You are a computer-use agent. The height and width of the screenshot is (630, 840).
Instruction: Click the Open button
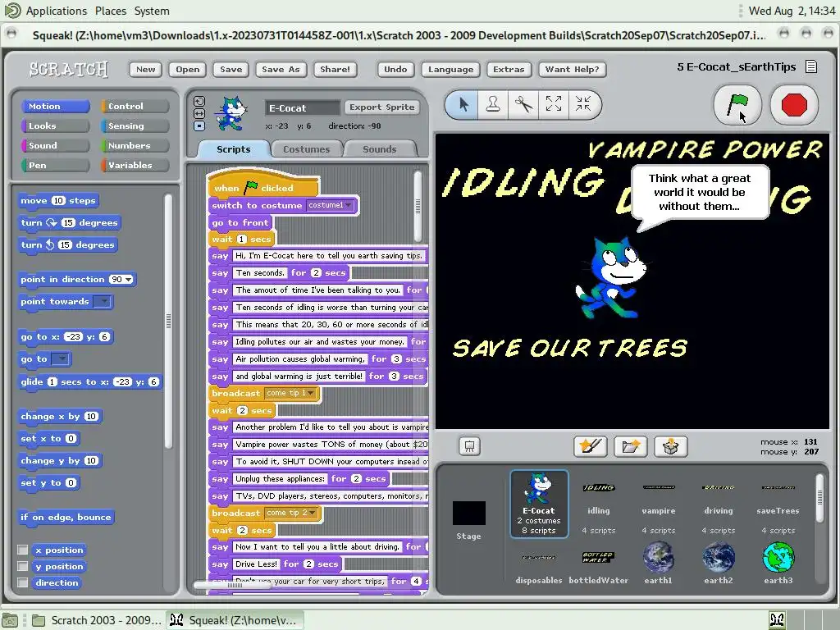pyautogui.click(x=188, y=69)
